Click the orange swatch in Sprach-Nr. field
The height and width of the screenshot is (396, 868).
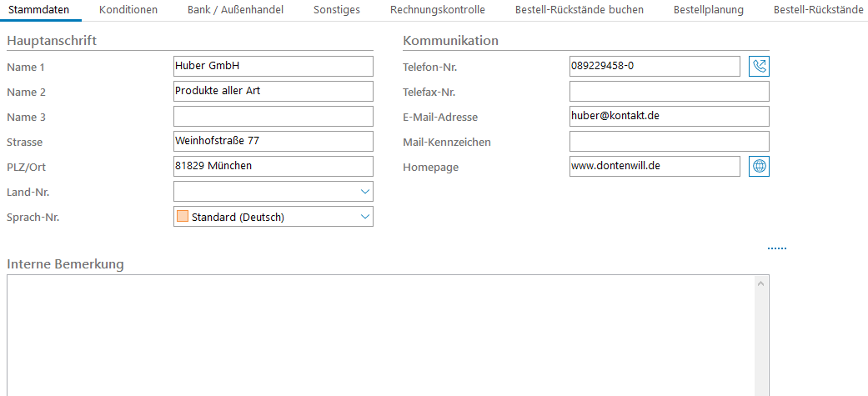[x=183, y=217]
